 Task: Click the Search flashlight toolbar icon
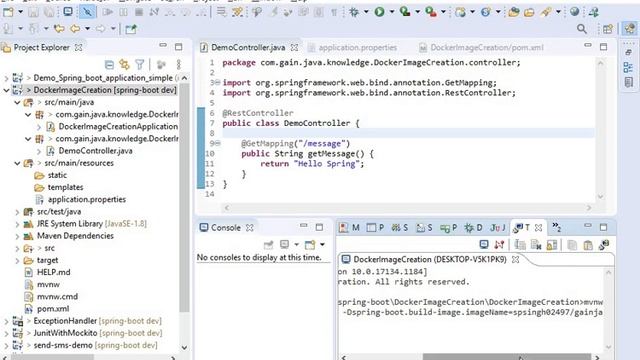pyautogui.click(x=546, y=12)
